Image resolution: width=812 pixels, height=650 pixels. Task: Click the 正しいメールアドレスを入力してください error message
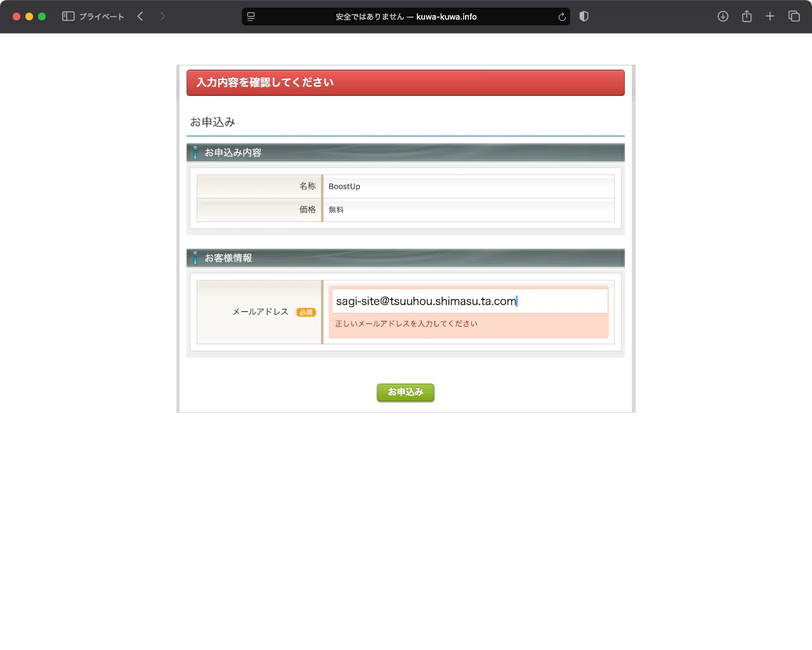406,323
